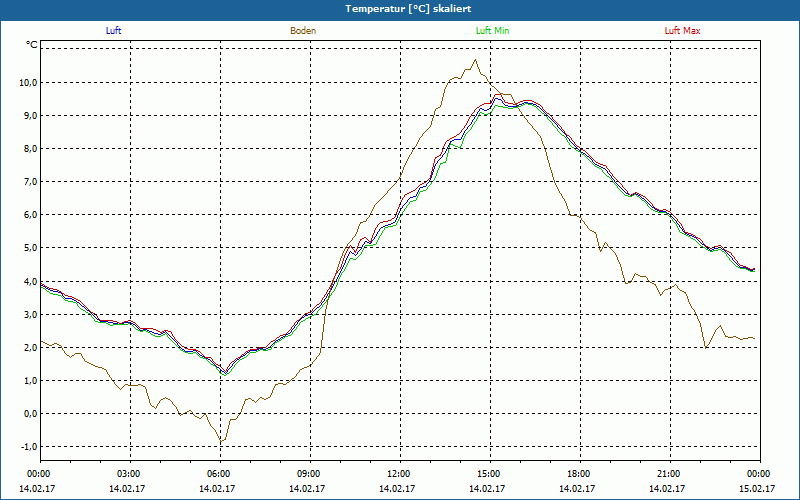Click the 03:00 time axis label

pyautogui.click(x=130, y=474)
